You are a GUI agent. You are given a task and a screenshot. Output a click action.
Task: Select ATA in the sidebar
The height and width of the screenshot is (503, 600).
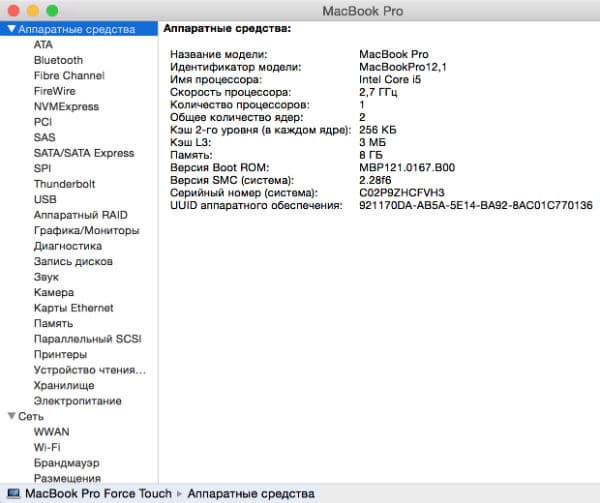pos(43,45)
